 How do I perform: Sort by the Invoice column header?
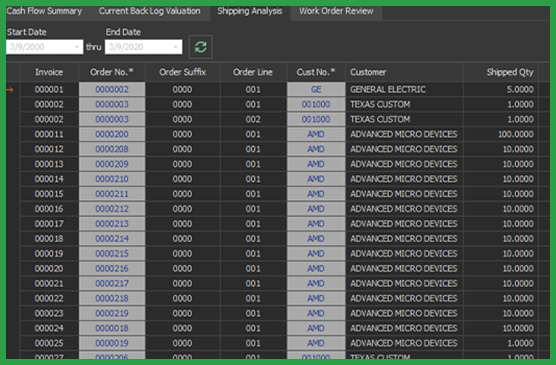tap(49, 72)
